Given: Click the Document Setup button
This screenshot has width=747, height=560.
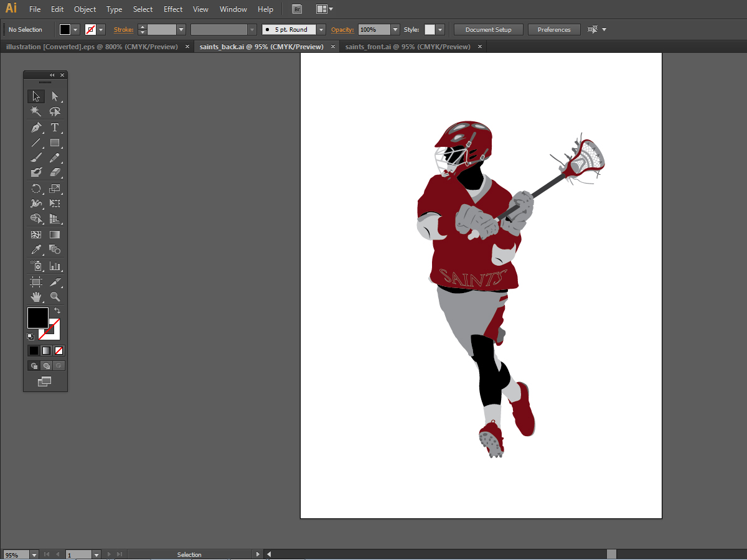Looking at the screenshot, I should 488,30.
